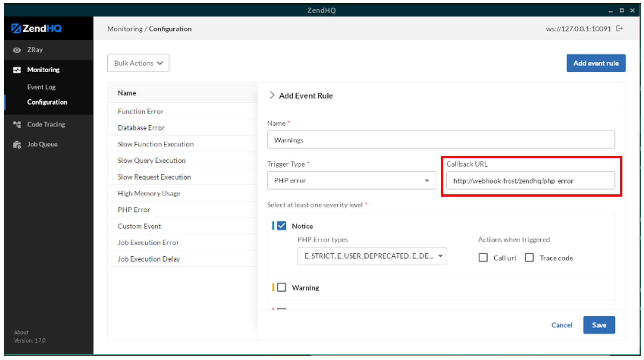
Task: Click the Configuration breadcrumb text
Action: pos(170,29)
